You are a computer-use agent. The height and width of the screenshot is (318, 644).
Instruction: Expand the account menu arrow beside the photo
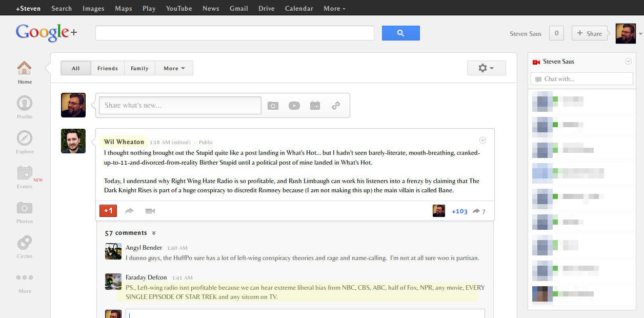[x=640, y=34]
